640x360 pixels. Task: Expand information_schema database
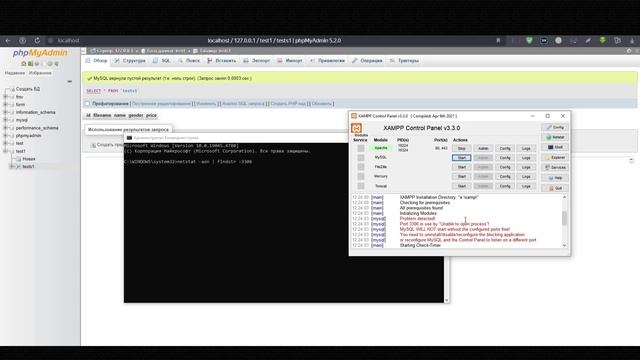click(6, 112)
